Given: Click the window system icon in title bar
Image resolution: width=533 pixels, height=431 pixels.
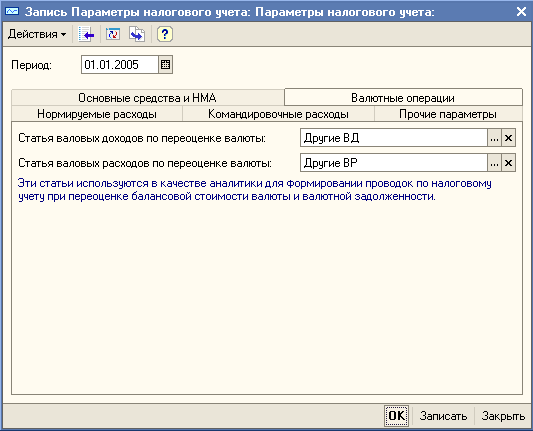Looking at the screenshot, I should (12, 12).
